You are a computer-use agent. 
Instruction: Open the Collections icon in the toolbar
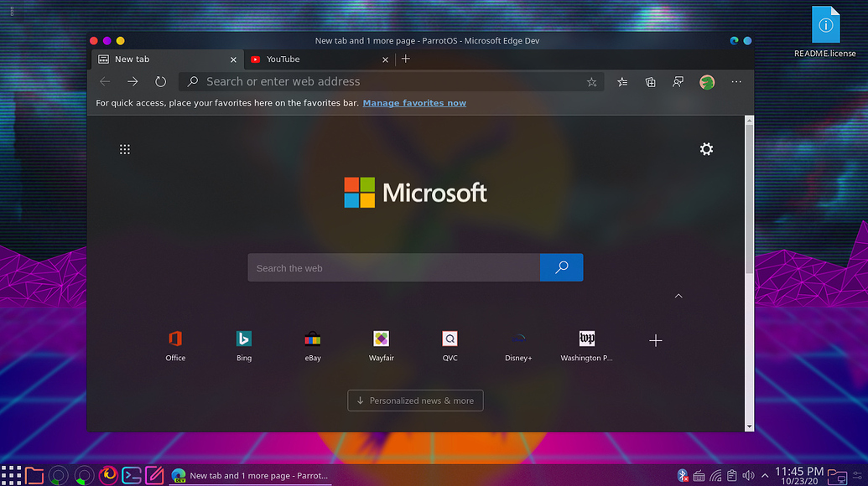pyautogui.click(x=651, y=82)
